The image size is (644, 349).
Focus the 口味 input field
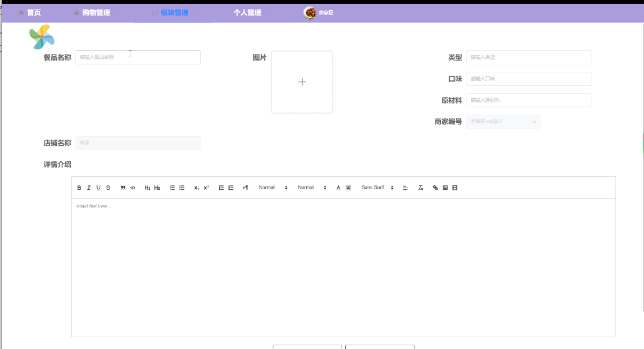[x=529, y=79]
